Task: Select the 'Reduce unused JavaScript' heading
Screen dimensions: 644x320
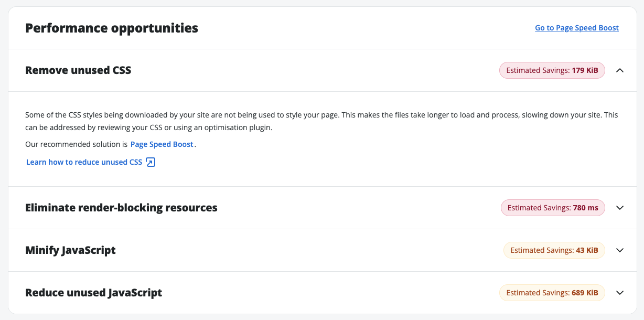Action: pos(93,293)
